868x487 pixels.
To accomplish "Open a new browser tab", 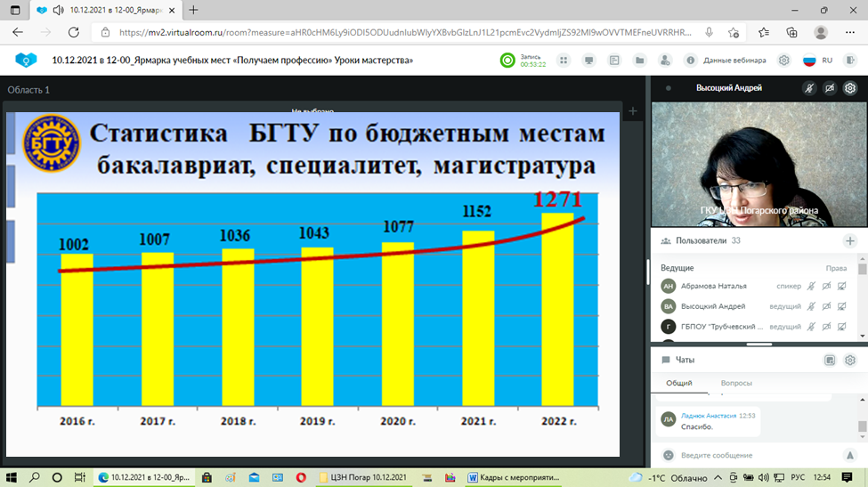I will click(193, 10).
